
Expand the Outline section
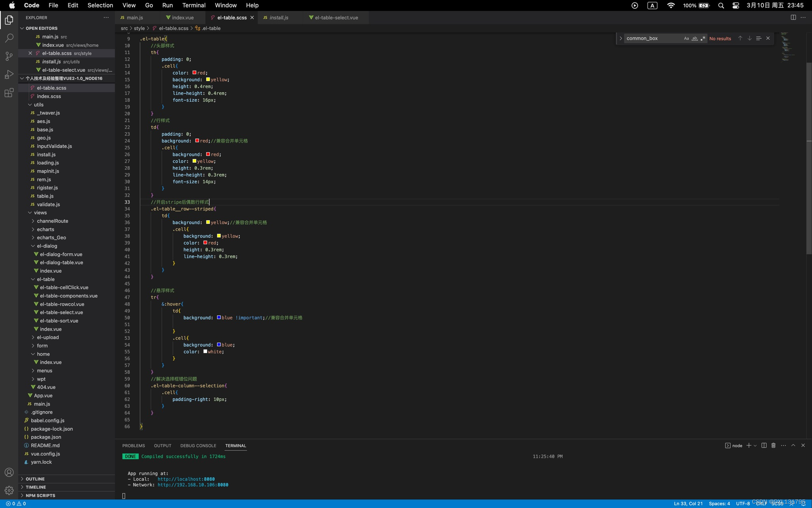click(67, 479)
